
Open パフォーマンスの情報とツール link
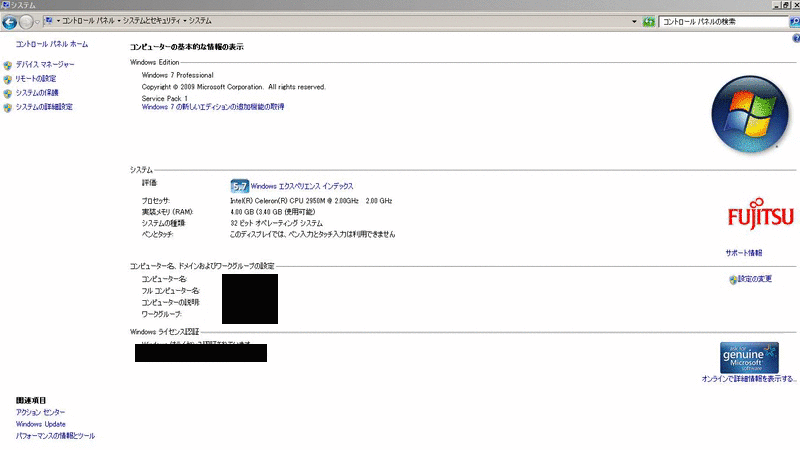click(55, 436)
